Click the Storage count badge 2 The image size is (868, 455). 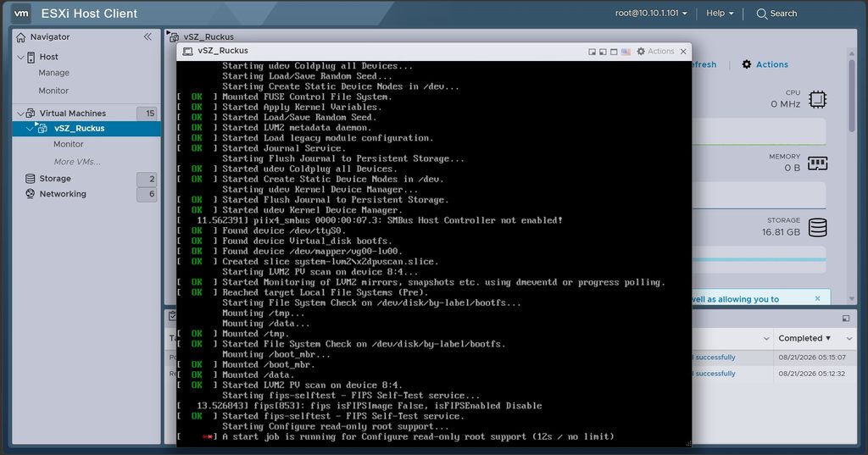(x=147, y=179)
